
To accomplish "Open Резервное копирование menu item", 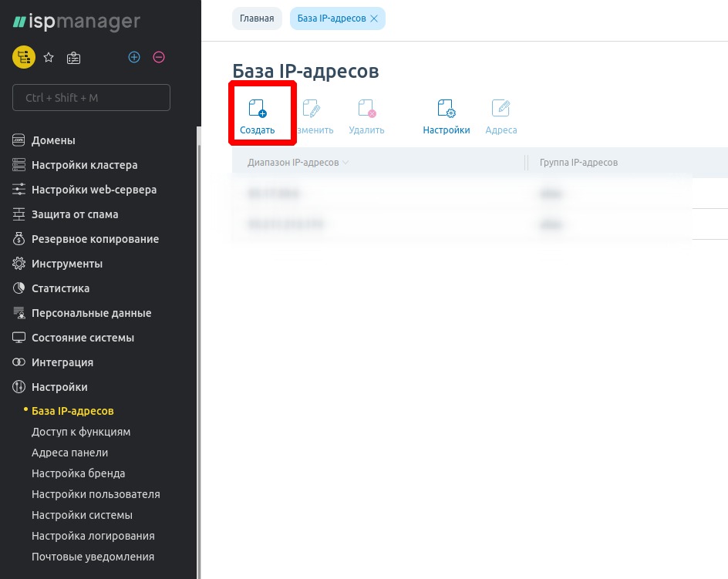I will pyautogui.click(x=95, y=239).
